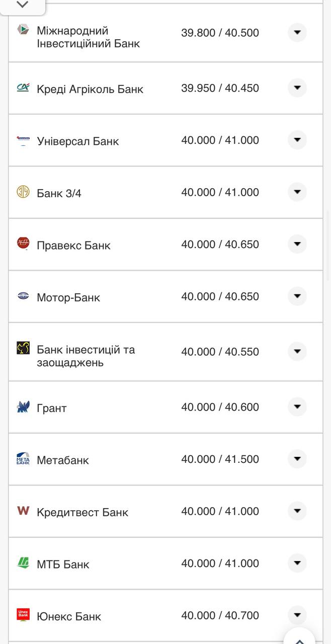Click the red W Кредитвест logo
331x644 pixels.
pyautogui.click(x=23, y=511)
